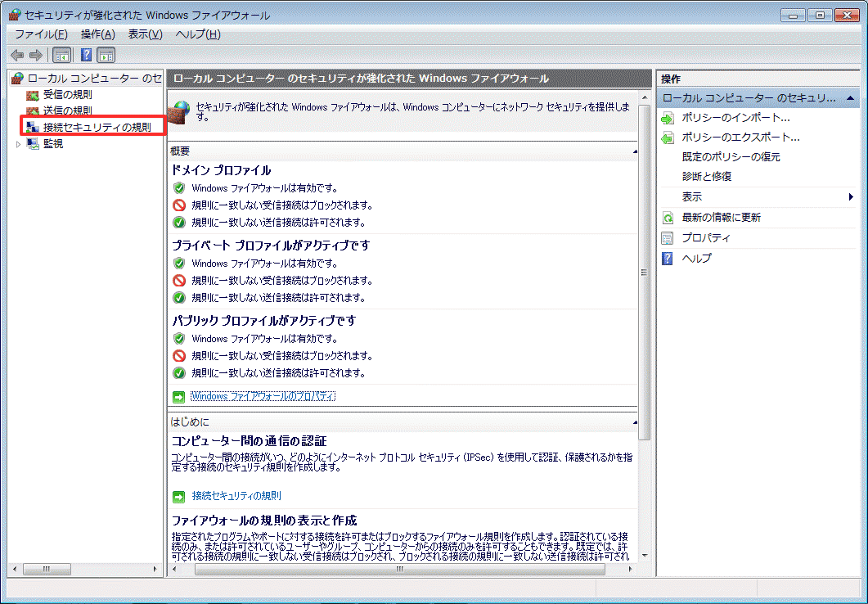This screenshot has height=604, width=868.
Task: Open the 表示(V) menu
Action: coord(145,34)
